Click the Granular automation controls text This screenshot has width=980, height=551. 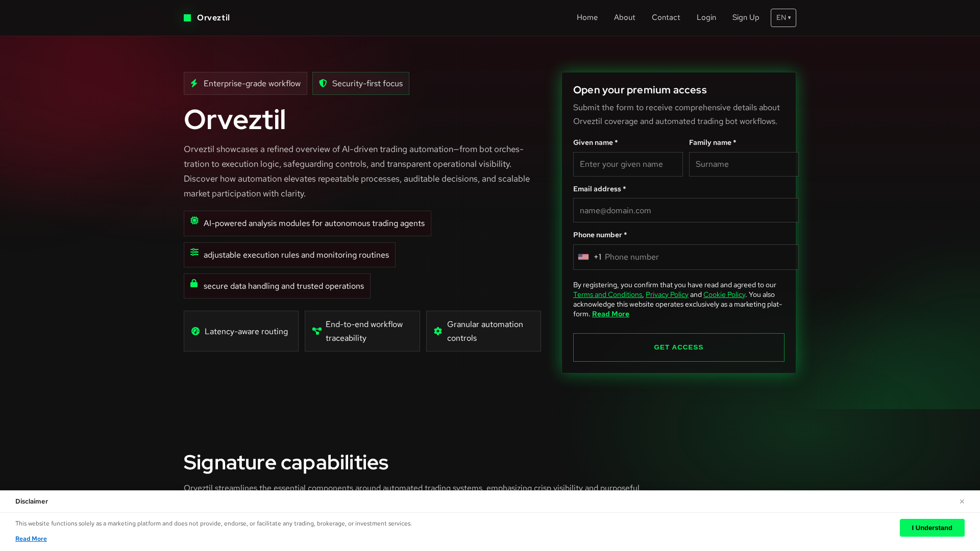point(485,331)
